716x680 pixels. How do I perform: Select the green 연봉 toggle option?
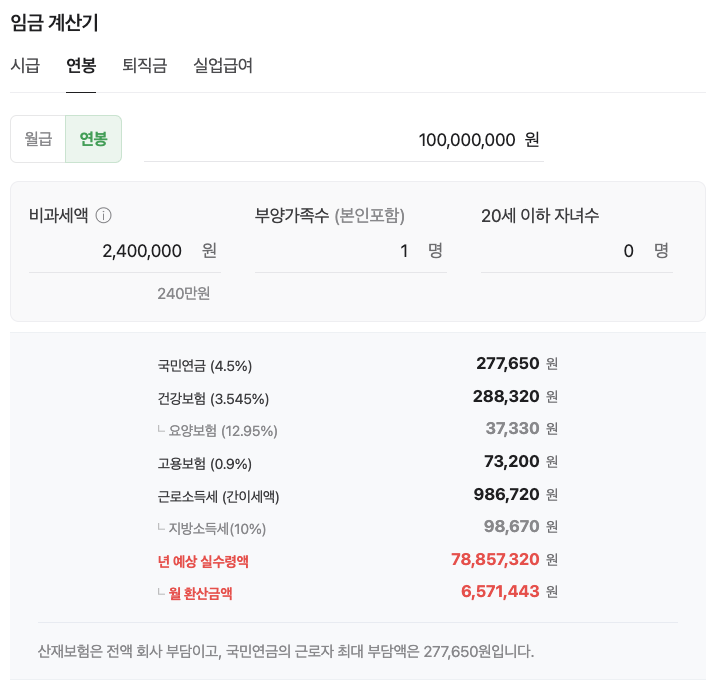pyautogui.click(x=94, y=139)
